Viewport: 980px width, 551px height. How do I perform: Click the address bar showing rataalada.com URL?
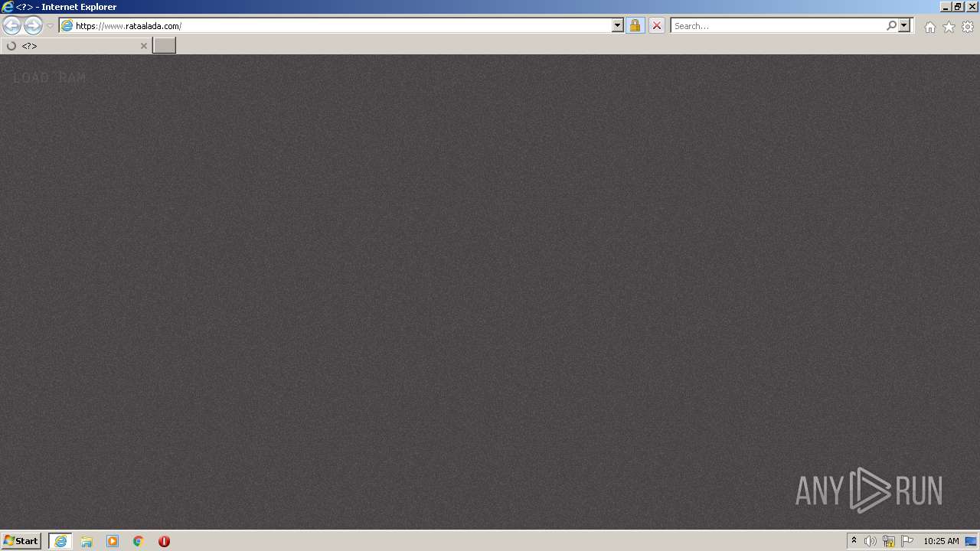335,25
